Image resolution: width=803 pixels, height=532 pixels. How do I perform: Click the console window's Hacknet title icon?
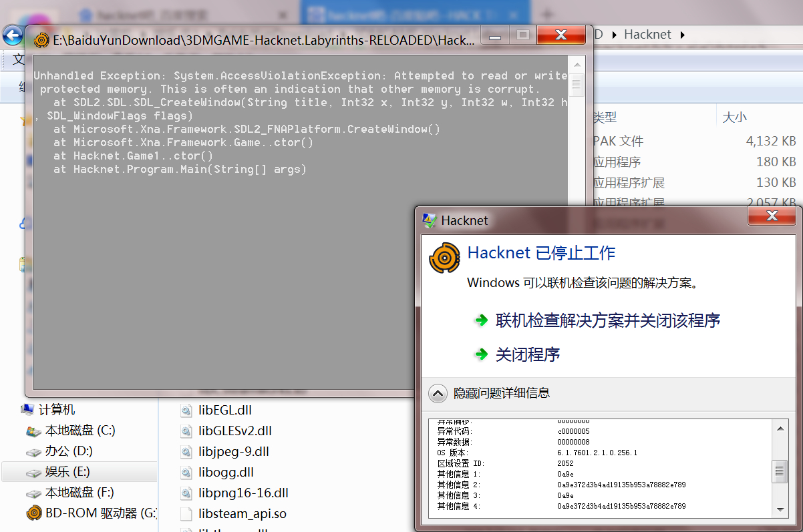click(42, 40)
